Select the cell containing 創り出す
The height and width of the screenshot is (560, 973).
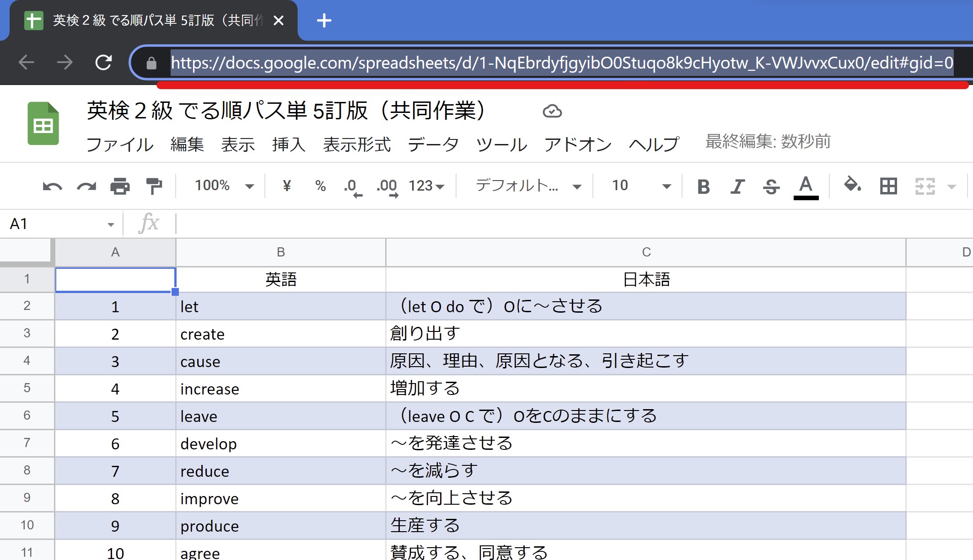pos(646,334)
